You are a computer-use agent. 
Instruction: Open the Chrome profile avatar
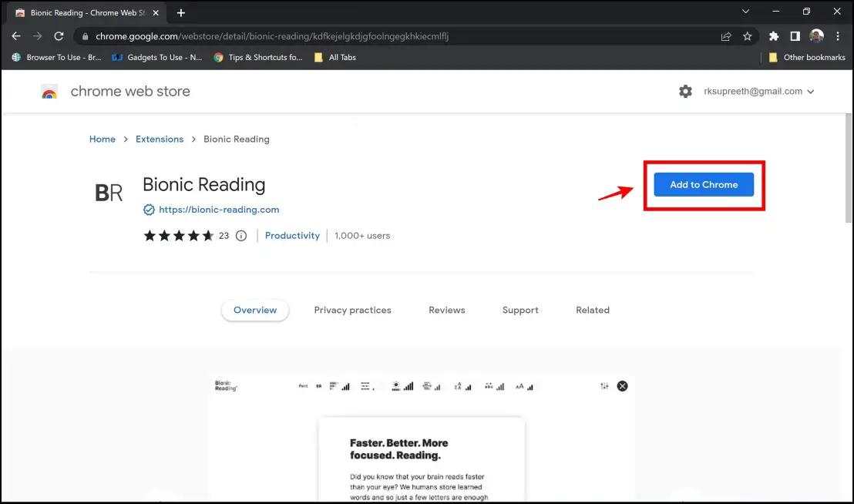click(816, 36)
